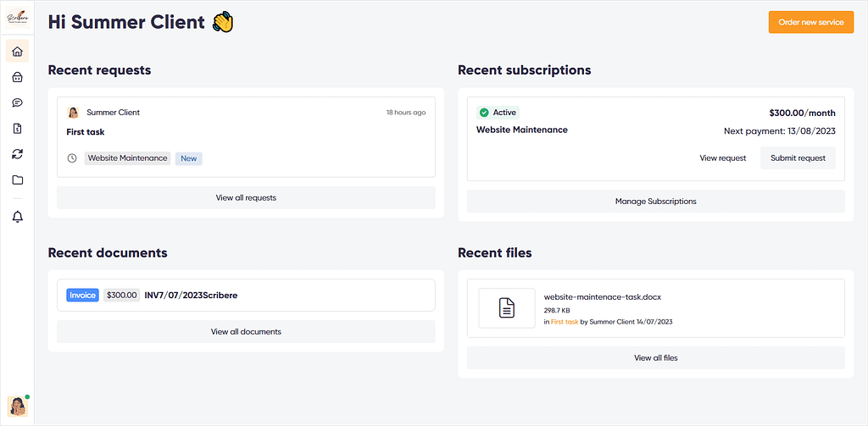Click the Order new service button
868x426 pixels.
pos(811,22)
